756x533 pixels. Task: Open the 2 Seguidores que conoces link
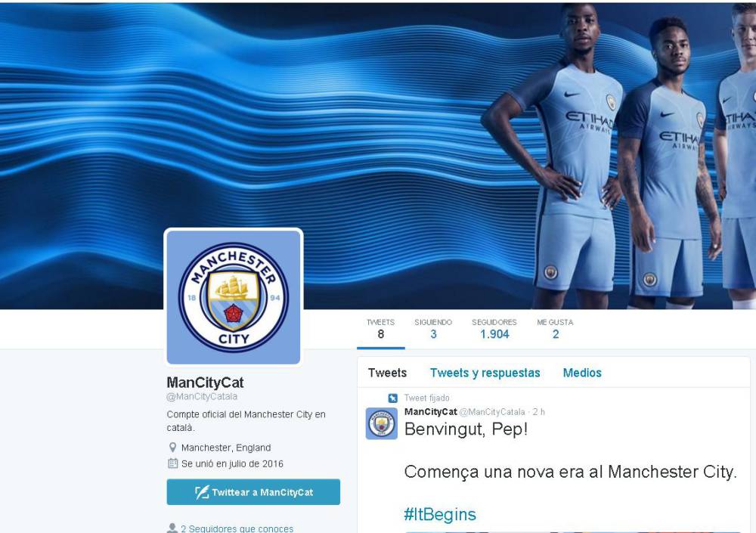237,528
